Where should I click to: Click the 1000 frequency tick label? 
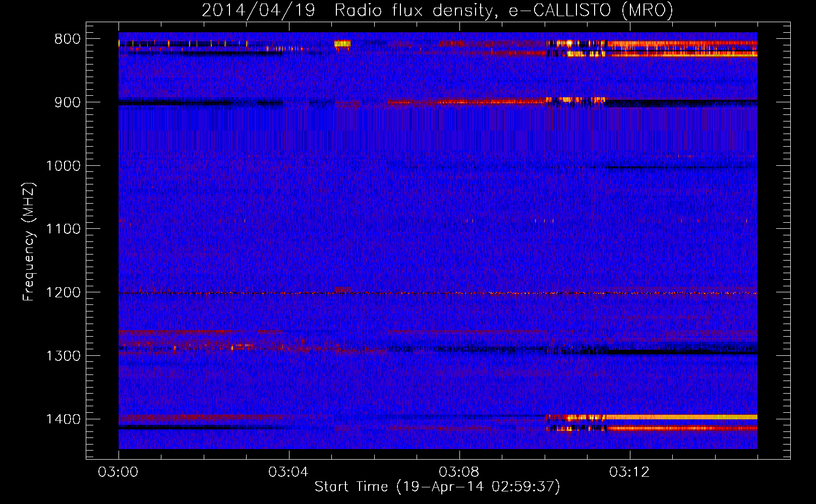[x=63, y=166]
